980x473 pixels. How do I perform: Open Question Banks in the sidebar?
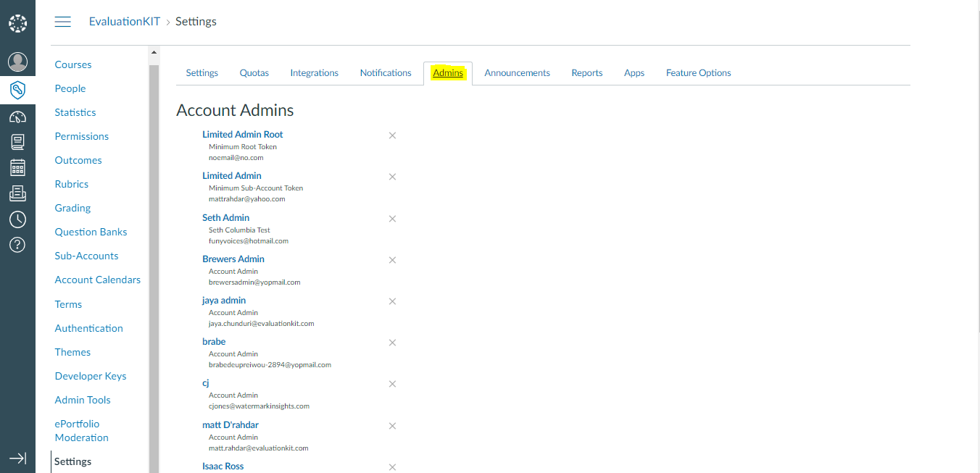coord(91,232)
